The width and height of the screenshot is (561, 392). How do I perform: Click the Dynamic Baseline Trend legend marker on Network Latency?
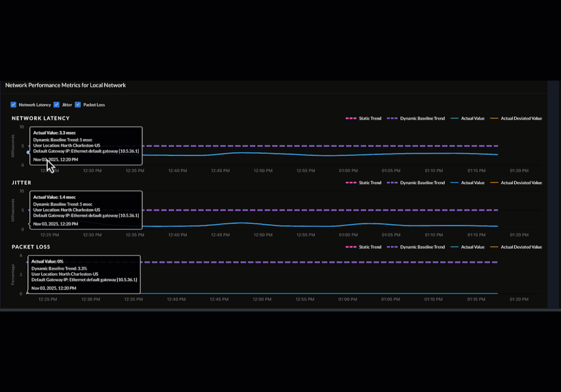(x=393, y=118)
